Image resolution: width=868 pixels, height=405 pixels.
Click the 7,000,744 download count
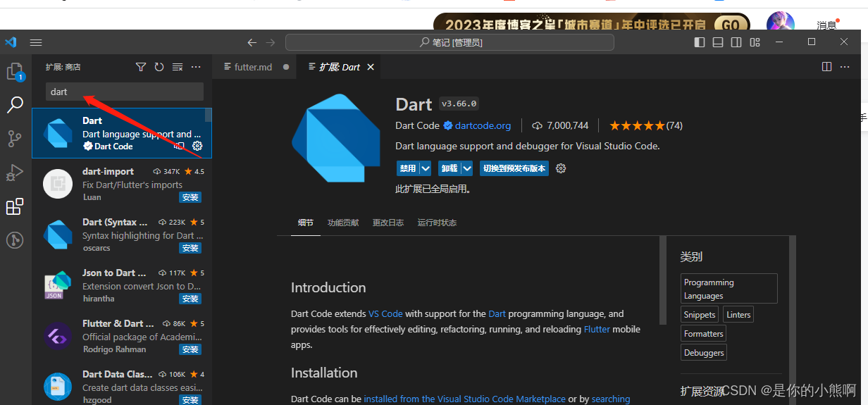point(560,125)
